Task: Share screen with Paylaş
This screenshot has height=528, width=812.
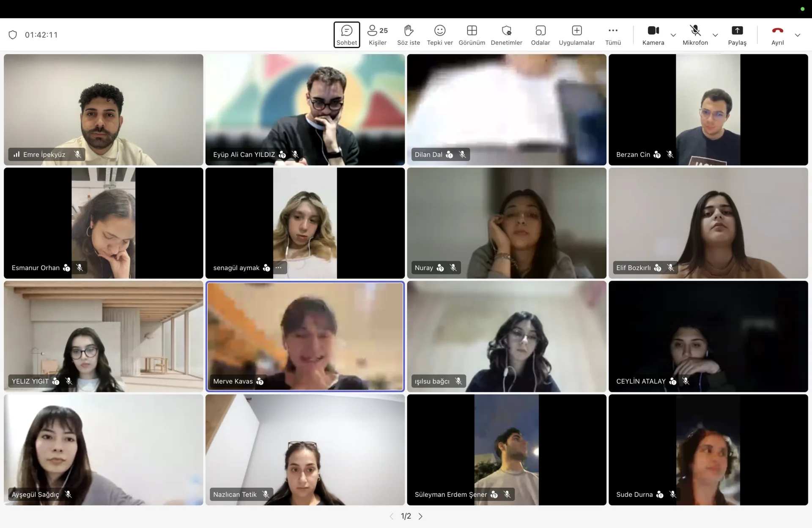Action: click(737, 35)
